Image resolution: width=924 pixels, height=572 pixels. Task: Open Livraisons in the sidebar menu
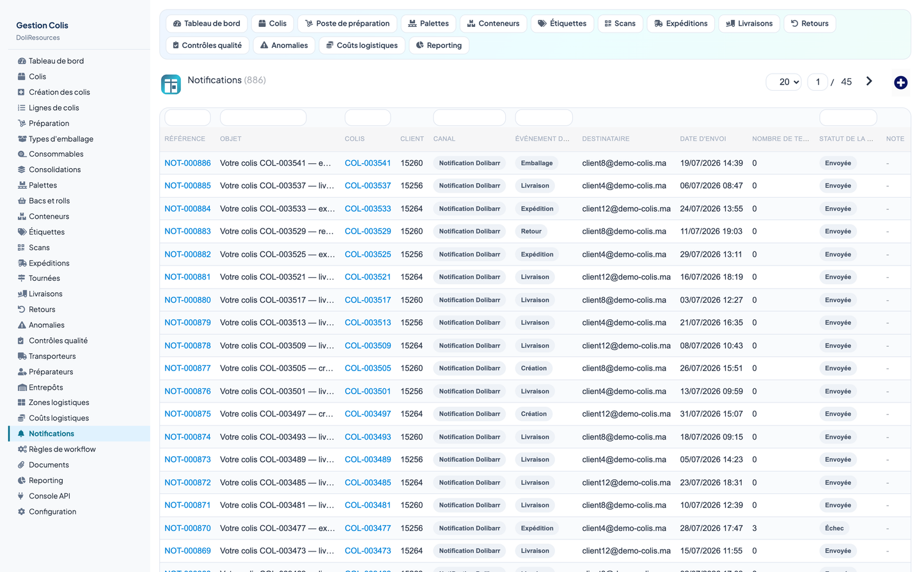(x=45, y=294)
